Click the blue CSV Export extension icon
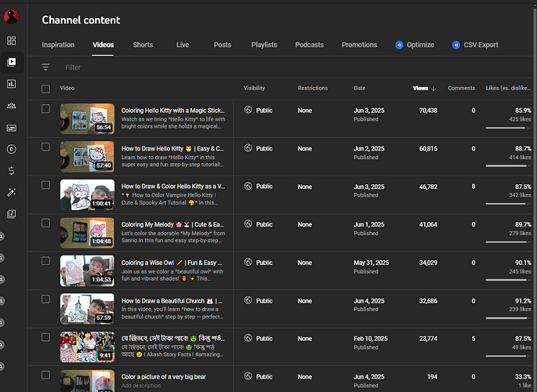 coord(455,45)
